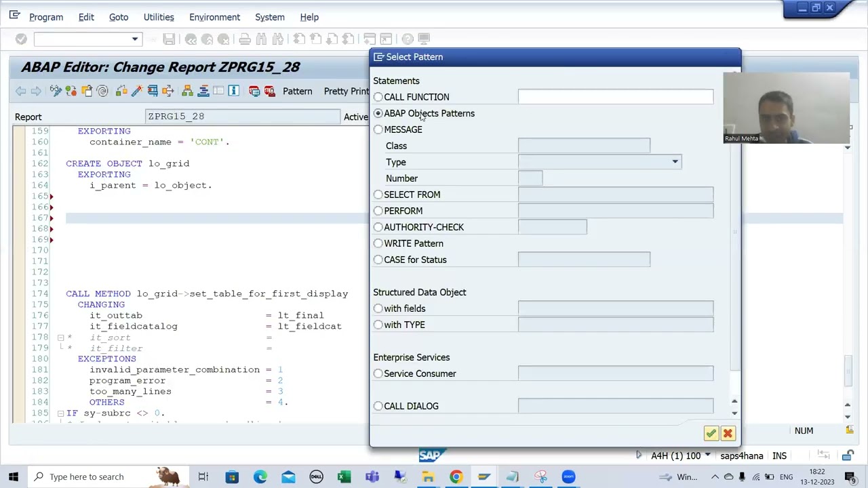This screenshot has width=868, height=488.
Task: Click the session bookmark marker at line 165
Action: [52, 196]
